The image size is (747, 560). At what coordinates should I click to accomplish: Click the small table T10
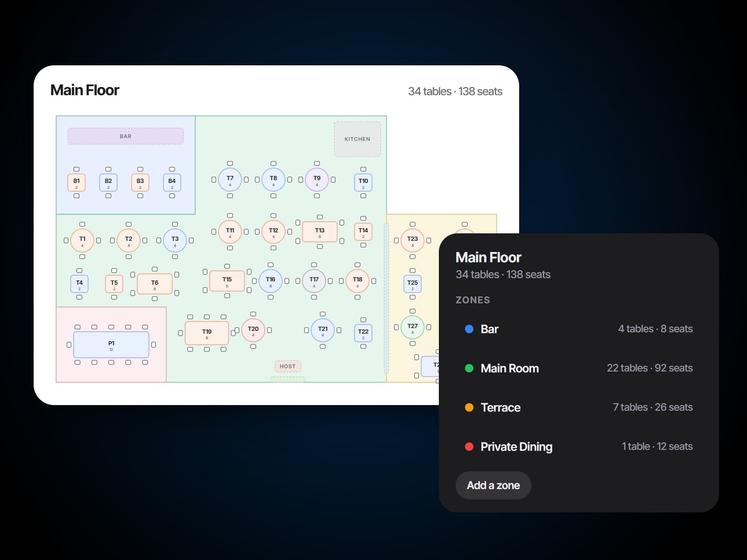[x=363, y=182]
